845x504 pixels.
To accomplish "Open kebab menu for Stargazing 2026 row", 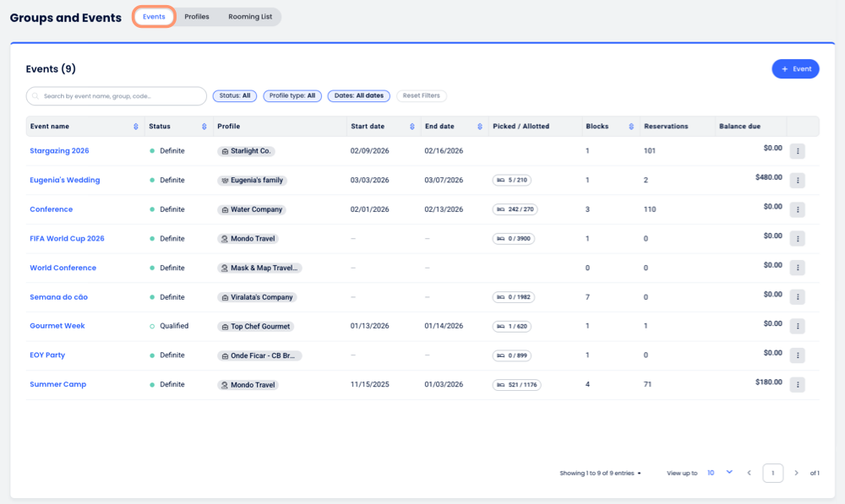I will [797, 151].
